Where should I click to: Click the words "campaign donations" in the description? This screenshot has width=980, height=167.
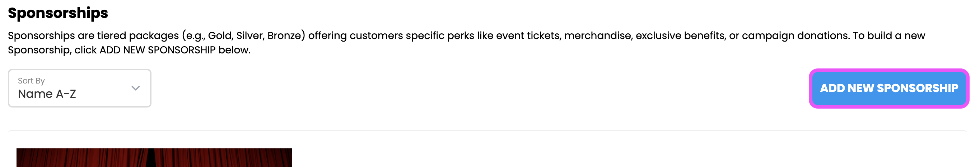pyautogui.click(x=795, y=35)
